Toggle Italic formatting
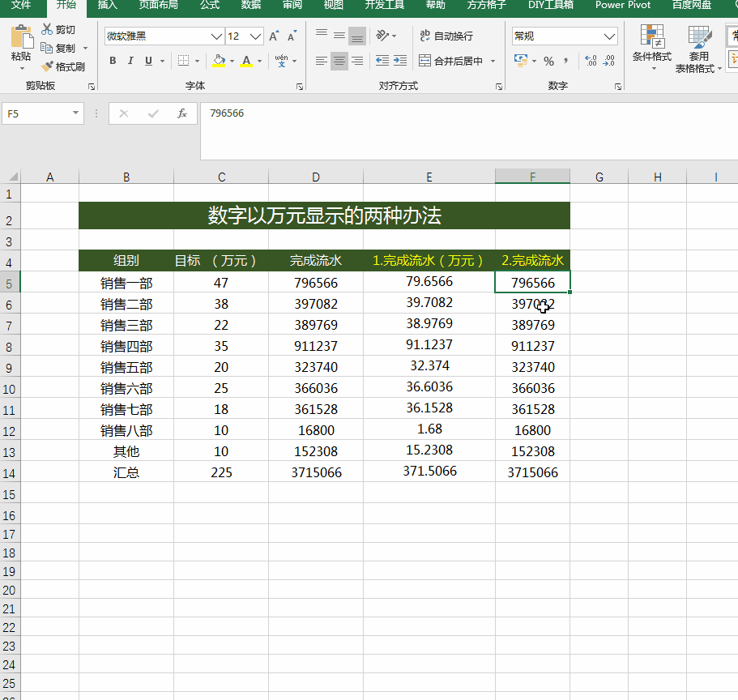 tap(130, 61)
